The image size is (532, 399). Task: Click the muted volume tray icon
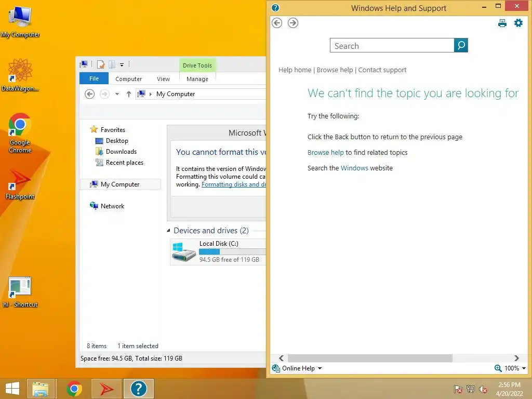coord(483,389)
